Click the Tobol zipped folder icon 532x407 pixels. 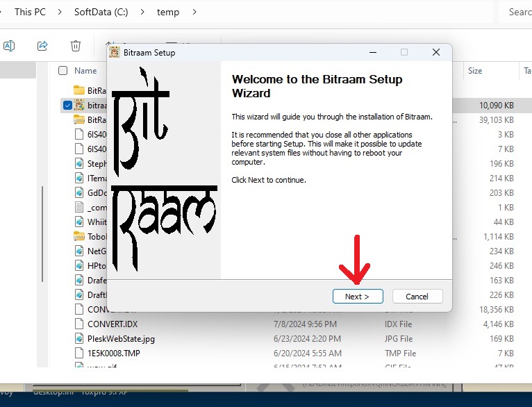click(x=79, y=236)
